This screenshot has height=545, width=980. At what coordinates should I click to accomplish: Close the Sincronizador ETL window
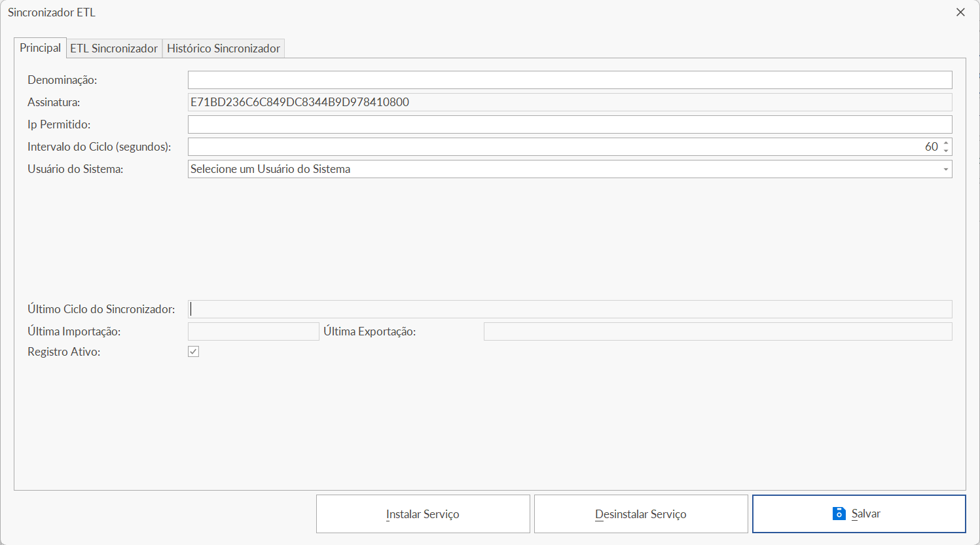(x=960, y=12)
